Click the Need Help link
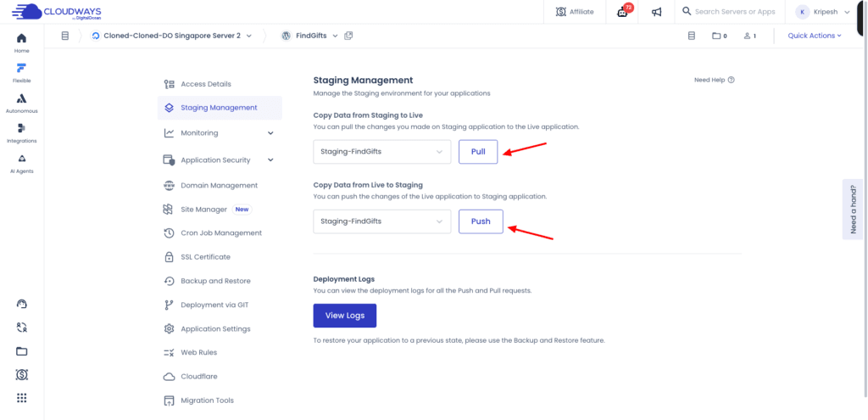This screenshot has height=420, width=868. pyautogui.click(x=714, y=80)
